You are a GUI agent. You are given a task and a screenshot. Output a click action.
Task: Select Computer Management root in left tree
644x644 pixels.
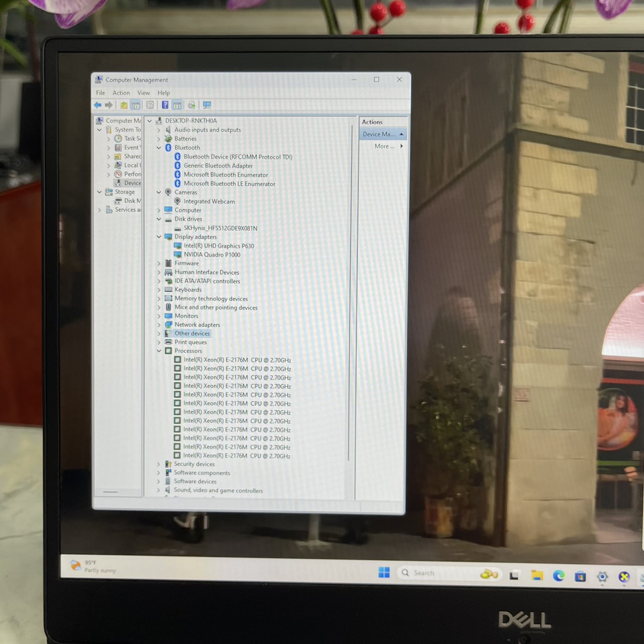click(123, 121)
